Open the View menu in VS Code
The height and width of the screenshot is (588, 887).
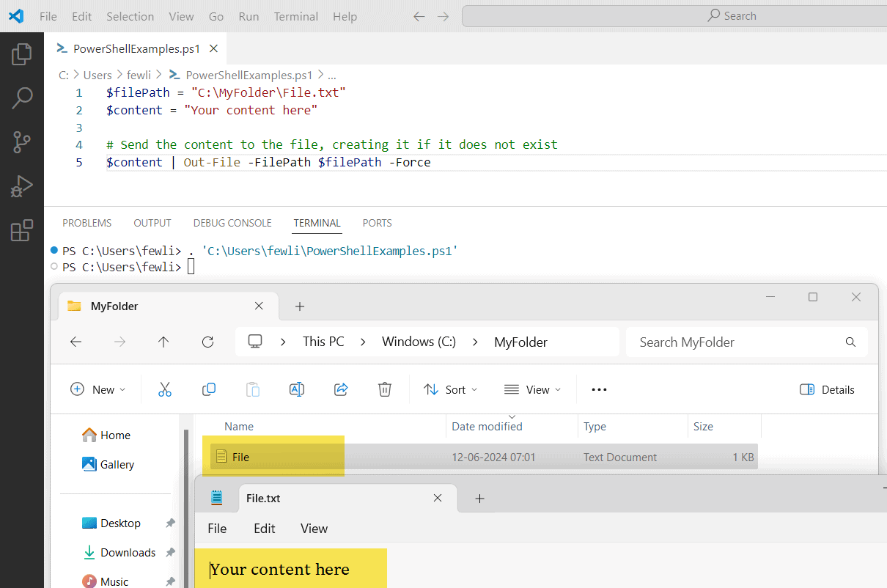pos(181,16)
